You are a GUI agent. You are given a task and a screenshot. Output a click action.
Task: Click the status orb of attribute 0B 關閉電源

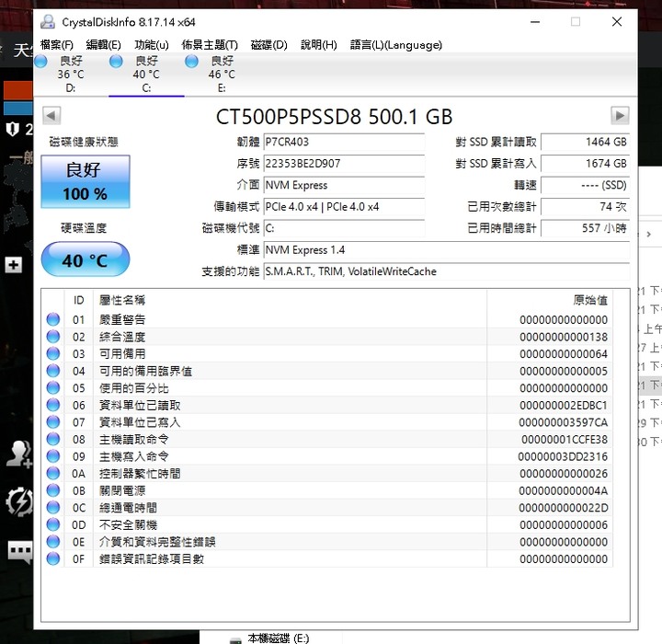[53, 490]
